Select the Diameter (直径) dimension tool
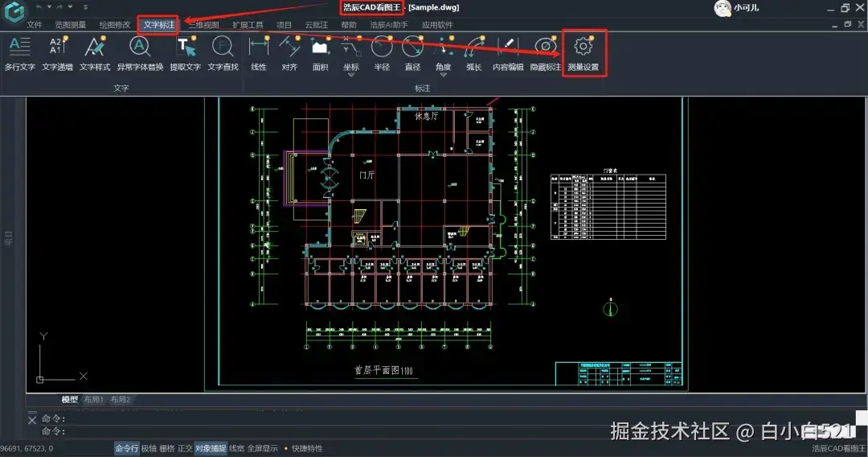Screen dimensions: 868x457 tap(412, 53)
